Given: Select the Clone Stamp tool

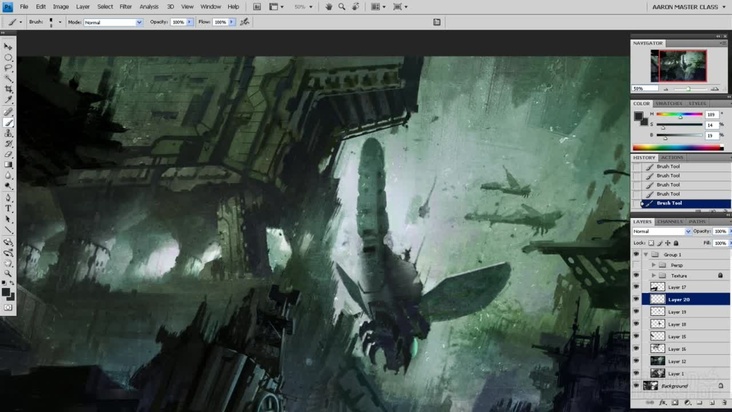Looking at the screenshot, I should (8, 133).
